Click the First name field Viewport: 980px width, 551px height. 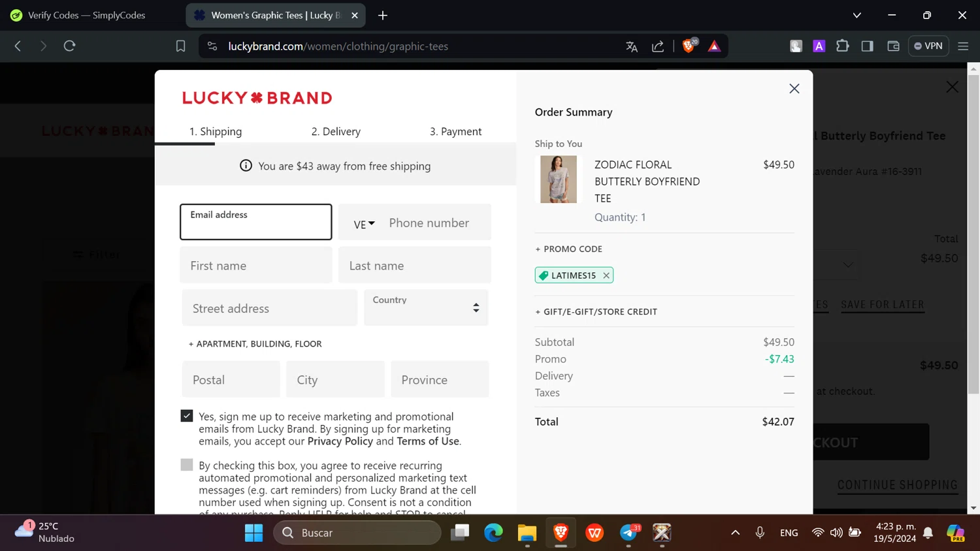[x=256, y=265]
